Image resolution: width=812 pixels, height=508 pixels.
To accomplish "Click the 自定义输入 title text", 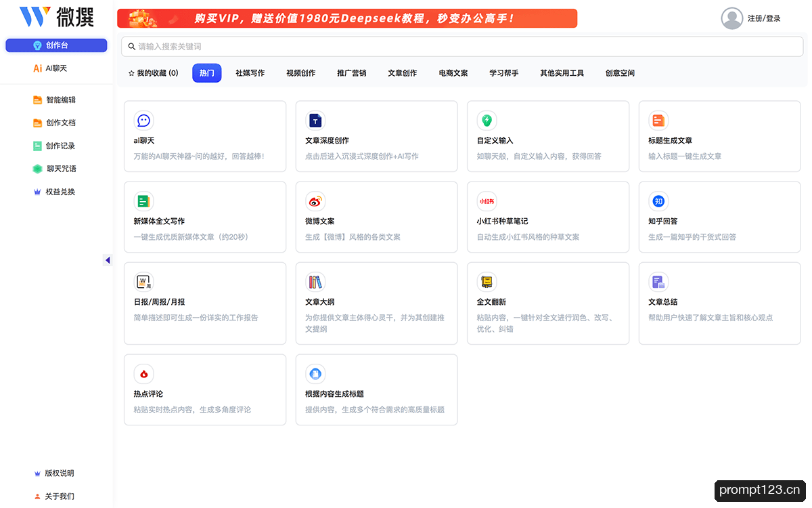I will [x=495, y=141].
